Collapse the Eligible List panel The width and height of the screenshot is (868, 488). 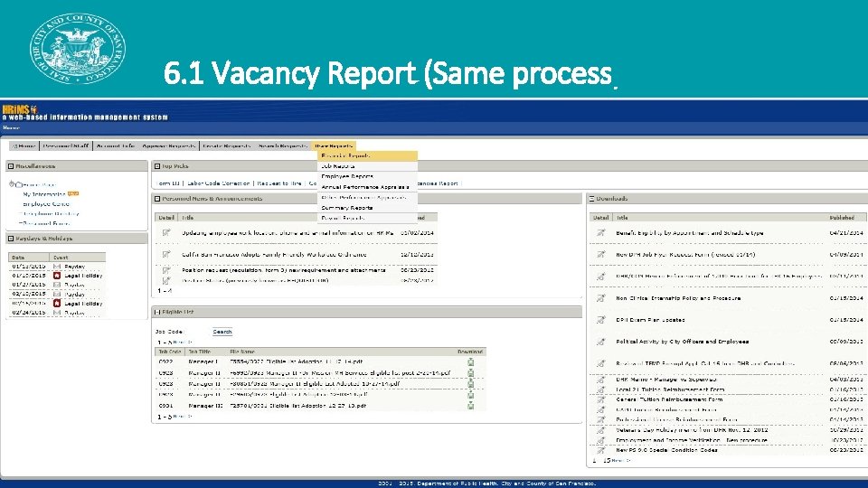(x=157, y=312)
